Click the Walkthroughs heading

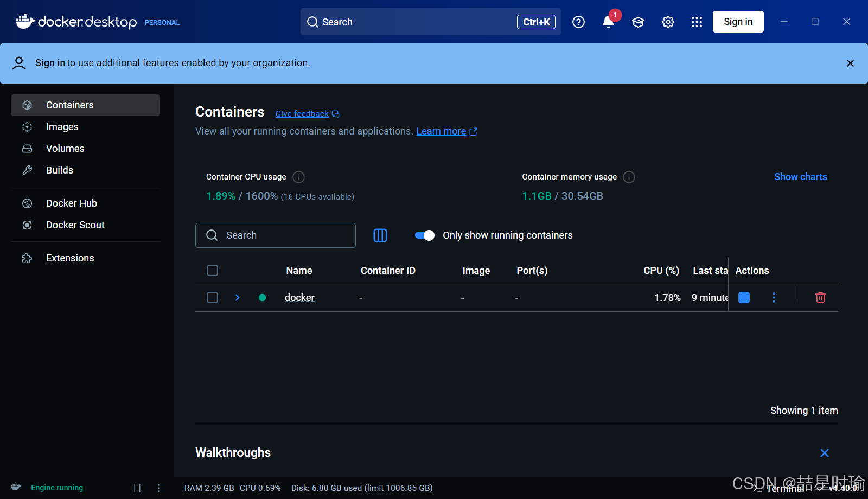[x=233, y=453]
